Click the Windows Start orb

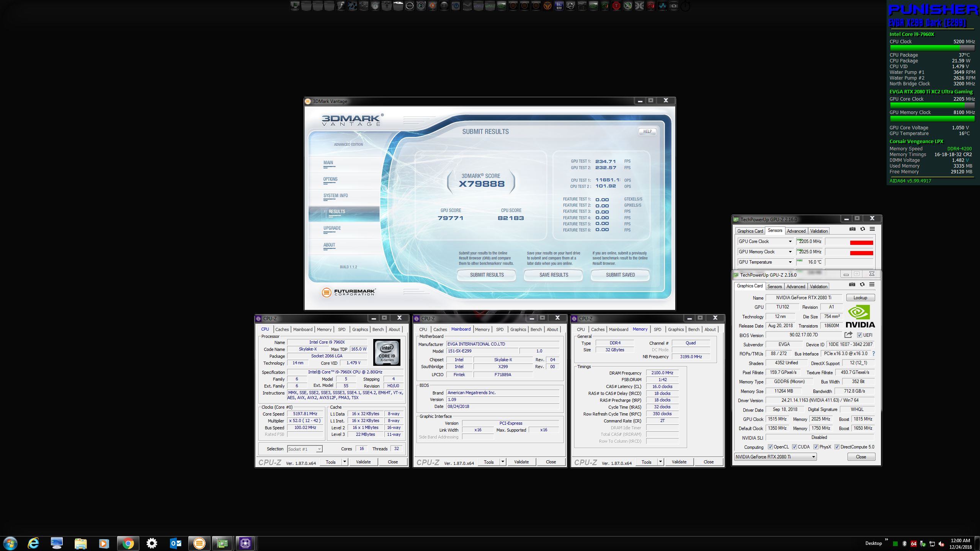(x=10, y=543)
